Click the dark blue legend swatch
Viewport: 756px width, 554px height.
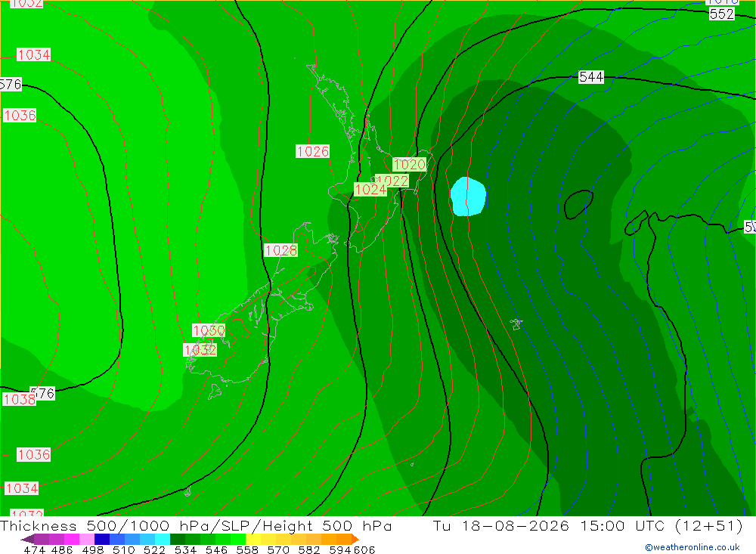click(x=102, y=539)
